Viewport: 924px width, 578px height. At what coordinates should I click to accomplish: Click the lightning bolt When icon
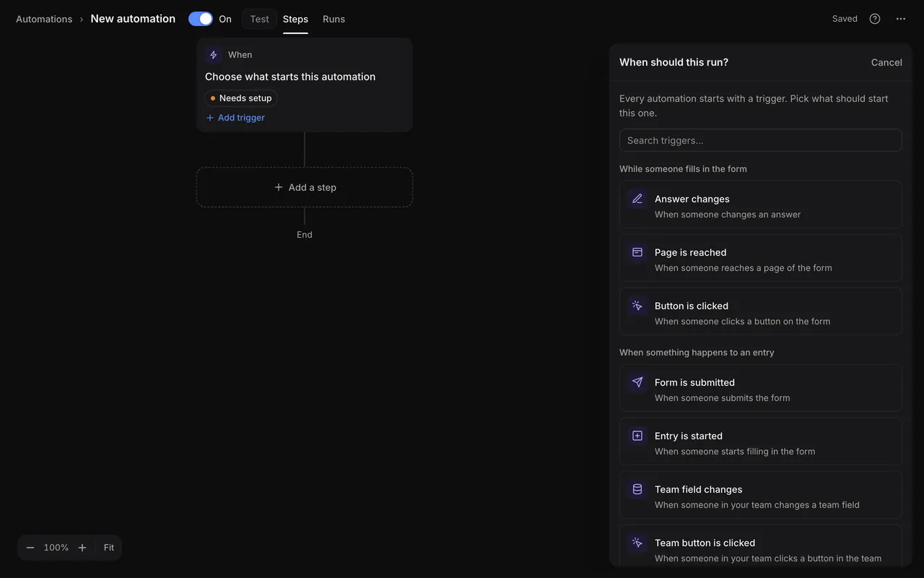[x=213, y=55]
